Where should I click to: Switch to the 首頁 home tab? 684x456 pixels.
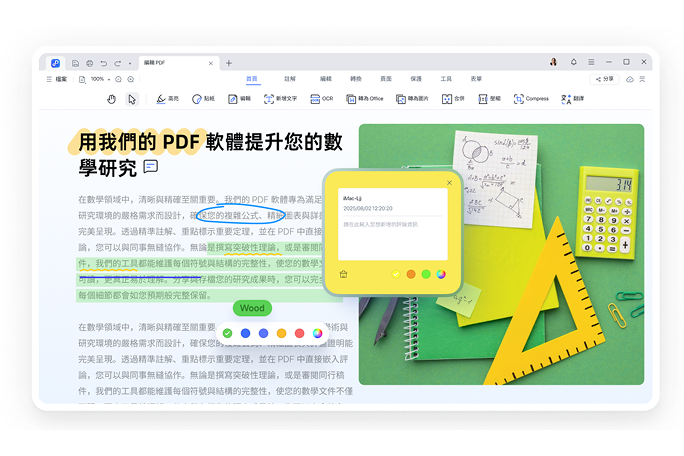coord(252,79)
